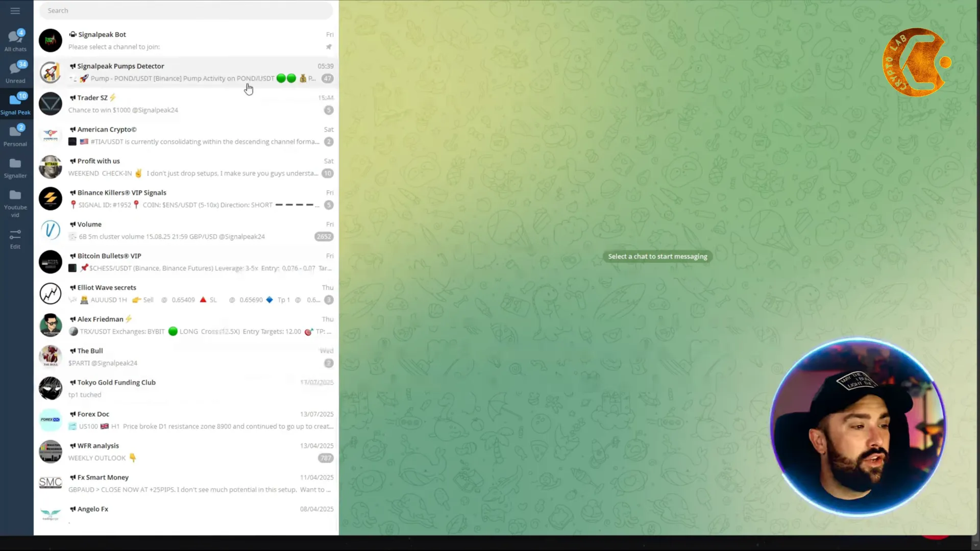Click 'Please select a channel to join:' preview

point(114,47)
